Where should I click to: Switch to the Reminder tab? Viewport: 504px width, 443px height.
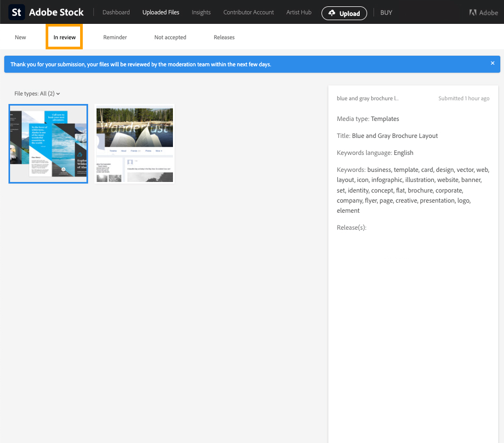115,37
